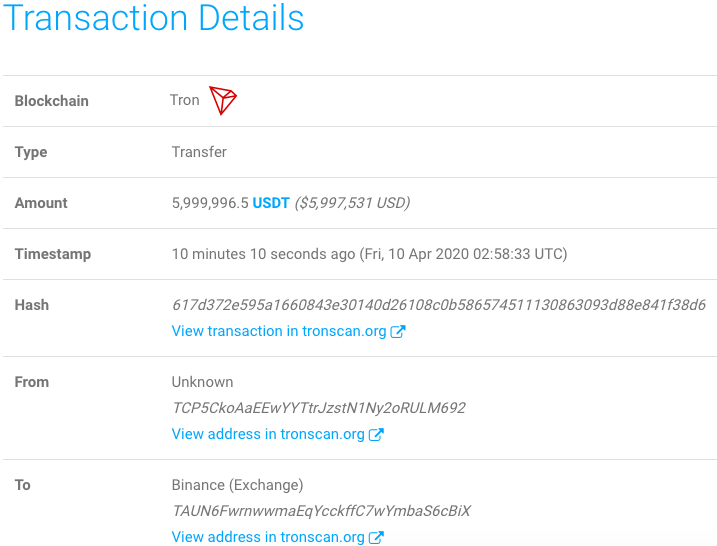Click the Tron blockchain name text
Image resolution: width=717 pixels, height=546 pixels.
click(185, 100)
